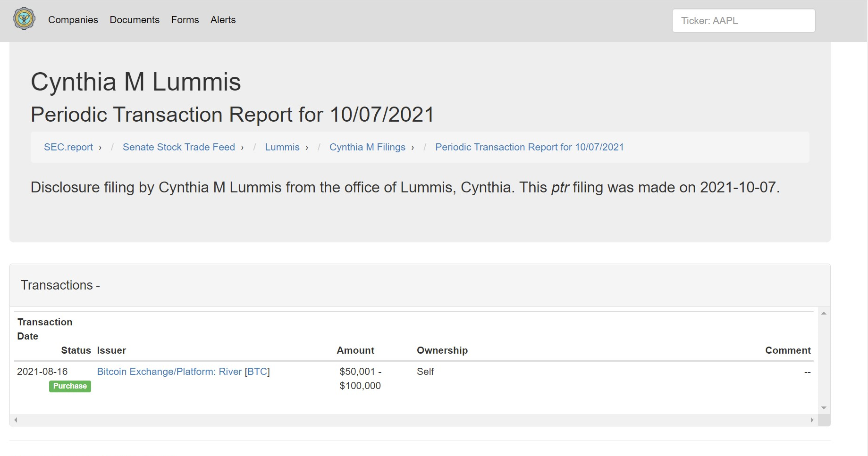Open the Alerts menu
The width and height of the screenshot is (868, 456).
tap(223, 20)
